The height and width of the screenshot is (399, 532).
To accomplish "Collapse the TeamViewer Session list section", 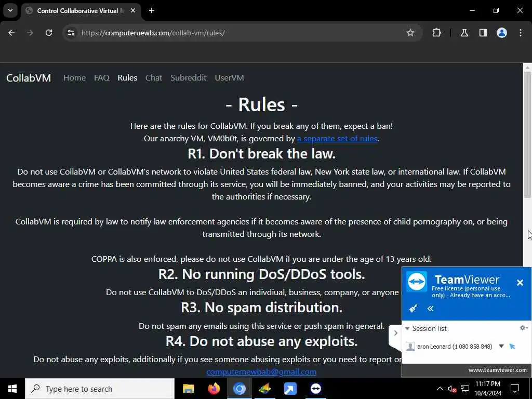I will [x=407, y=328].
